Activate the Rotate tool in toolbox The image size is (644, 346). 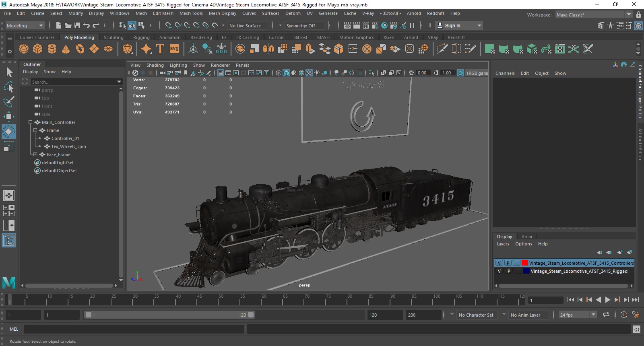coord(9,132)
